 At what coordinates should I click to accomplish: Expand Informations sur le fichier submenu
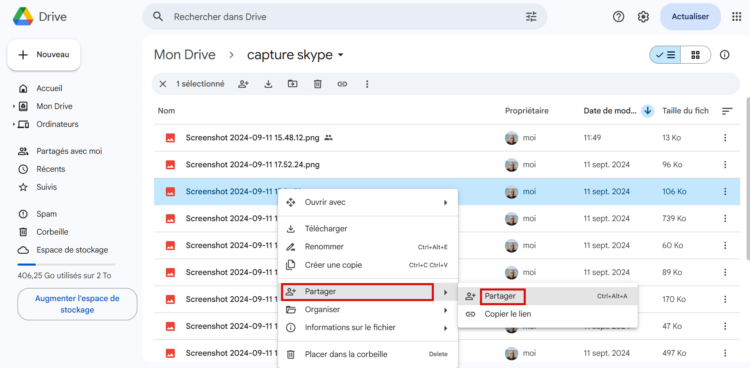[x=445, y=328]
